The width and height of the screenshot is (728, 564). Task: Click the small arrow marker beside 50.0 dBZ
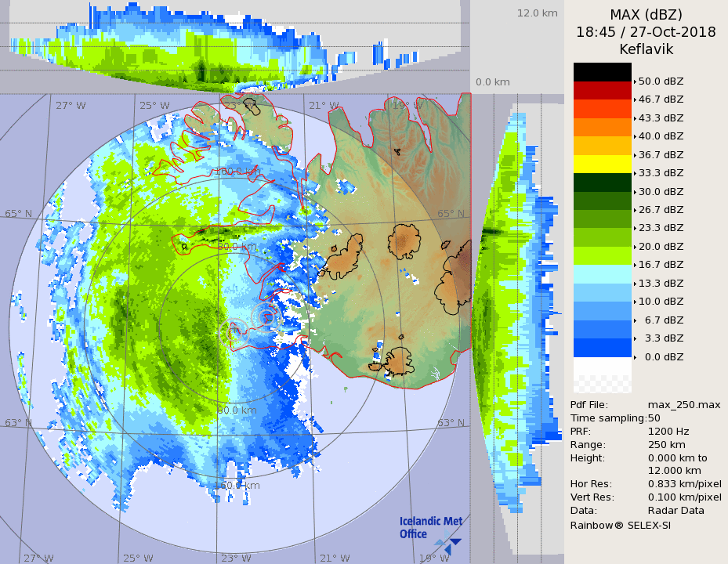click(x=635, y=81)
